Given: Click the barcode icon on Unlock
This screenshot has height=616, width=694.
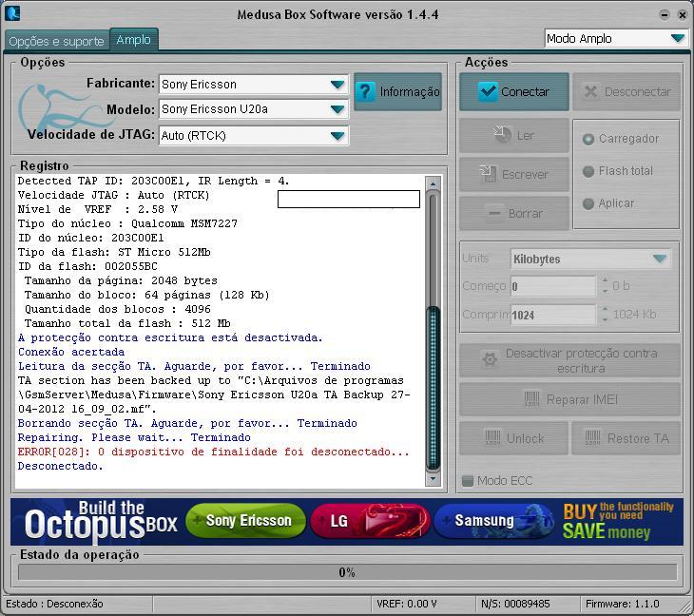Looking at the screenshot, I should [x=492, y=437].
